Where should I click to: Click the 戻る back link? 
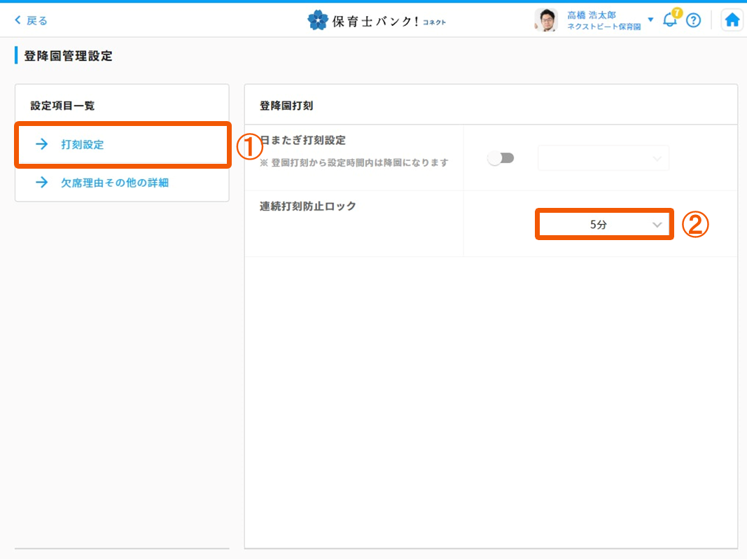coord(36,20)
